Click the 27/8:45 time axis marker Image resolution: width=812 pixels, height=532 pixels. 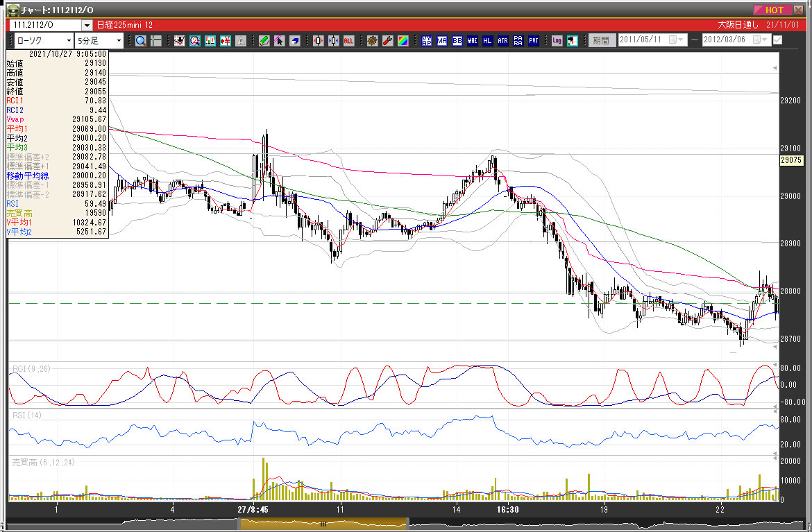point(253,509)
